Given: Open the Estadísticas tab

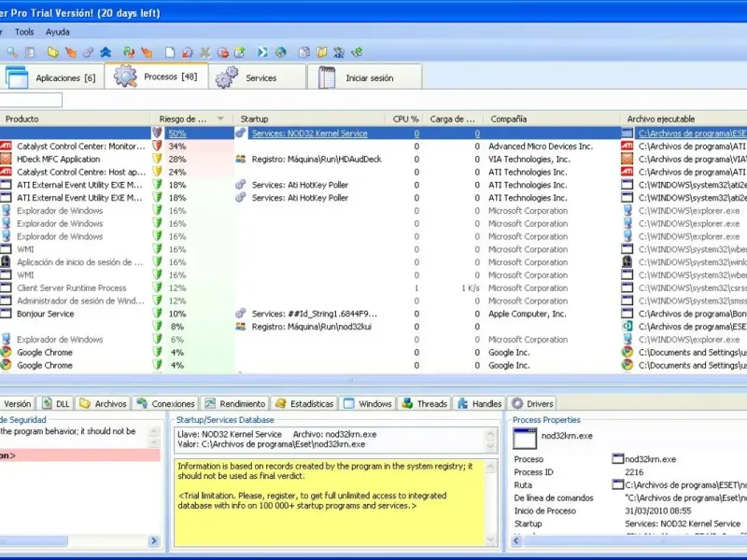Looking at the screenshot, I should coord(305,403).
